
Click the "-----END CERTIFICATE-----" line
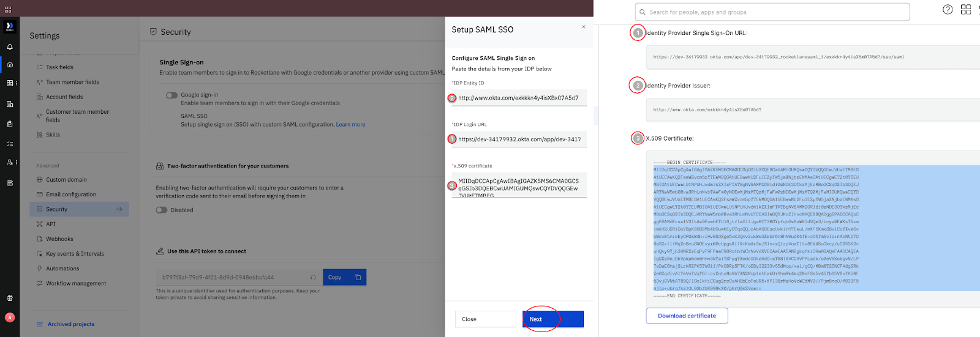point(687,296)
